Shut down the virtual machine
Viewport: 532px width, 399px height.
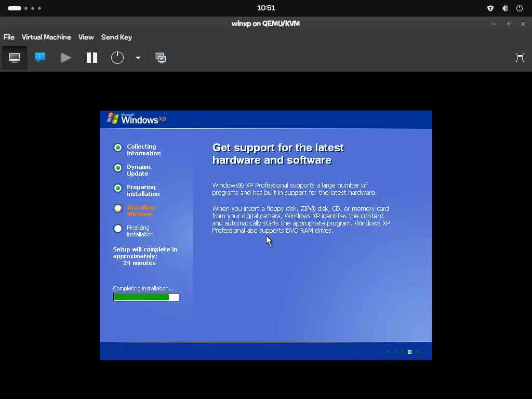[117, 58]
